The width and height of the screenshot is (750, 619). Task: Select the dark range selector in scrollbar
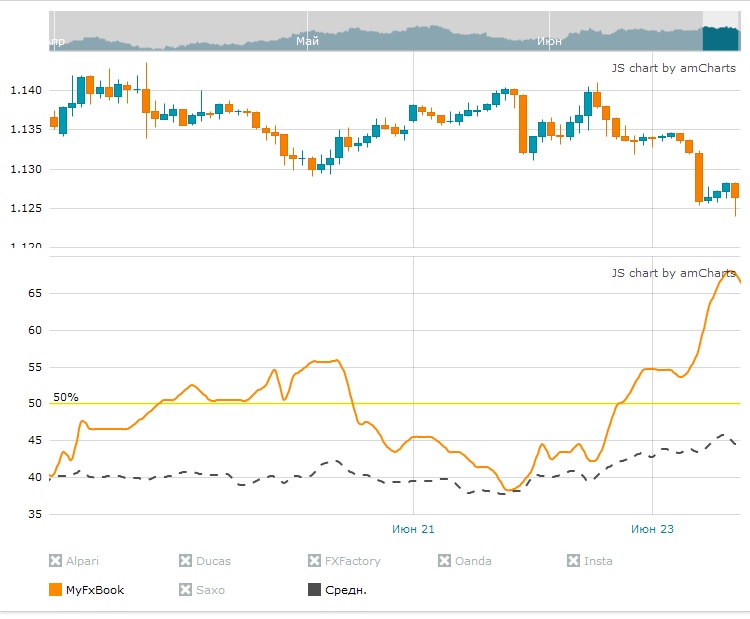720,38
